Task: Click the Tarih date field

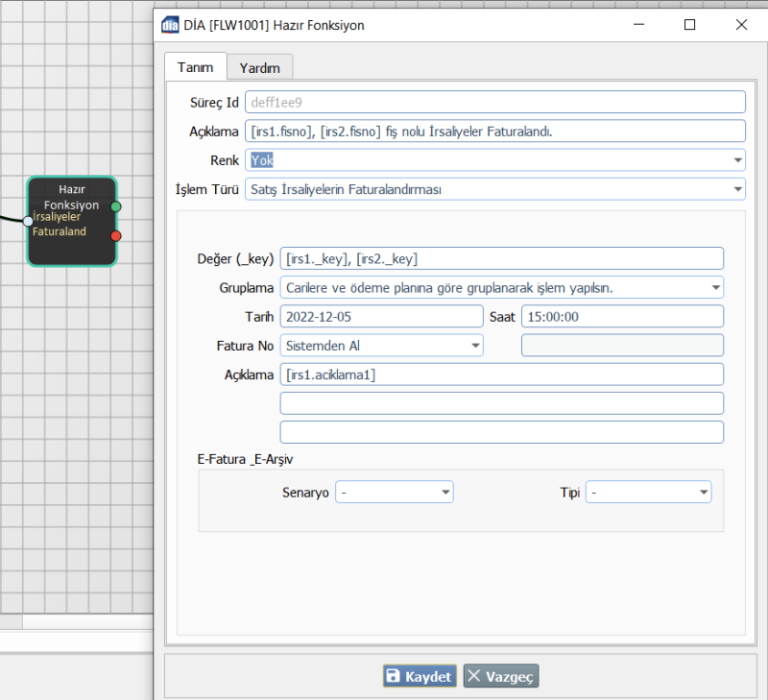Action: (x=380, y=317)
